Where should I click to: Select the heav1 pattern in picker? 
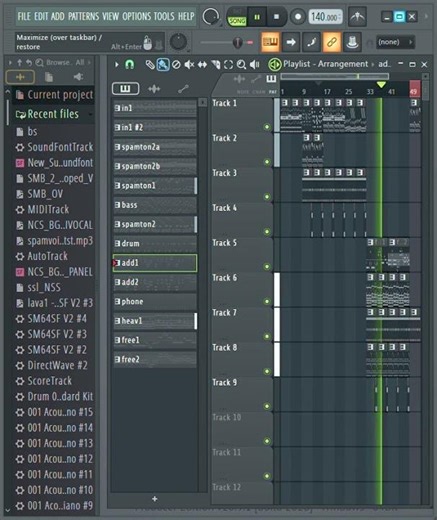155,321
